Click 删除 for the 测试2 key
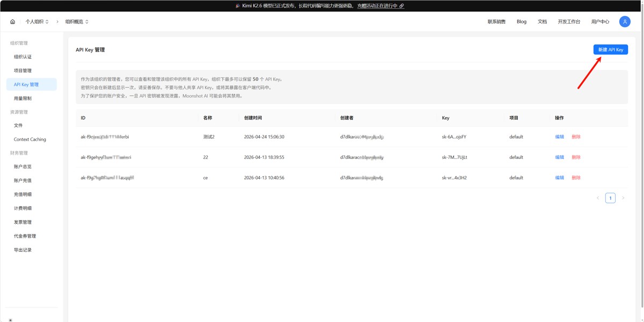Viewport: 644px width, 322px height. pos(576,137)
